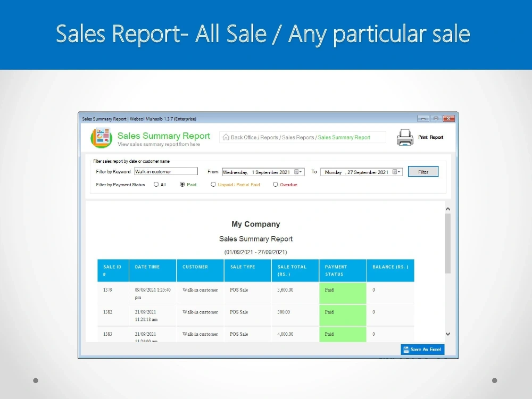Screen dimensions: 532x399
Task: Click the 500.00 sale total cell
Action: point(295,315)
